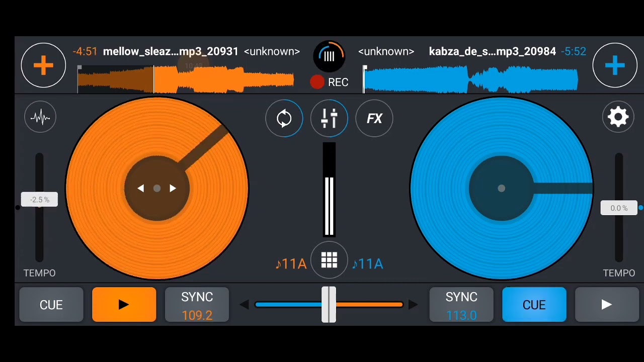
Task: Add a track to the orange deck
Action: (x=43, y=65)
